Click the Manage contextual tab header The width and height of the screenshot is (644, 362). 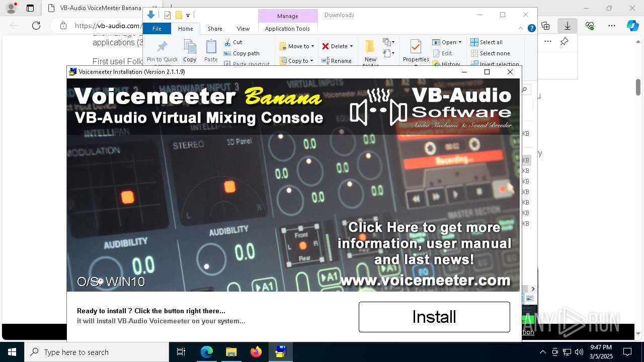[x=288, y=16]
